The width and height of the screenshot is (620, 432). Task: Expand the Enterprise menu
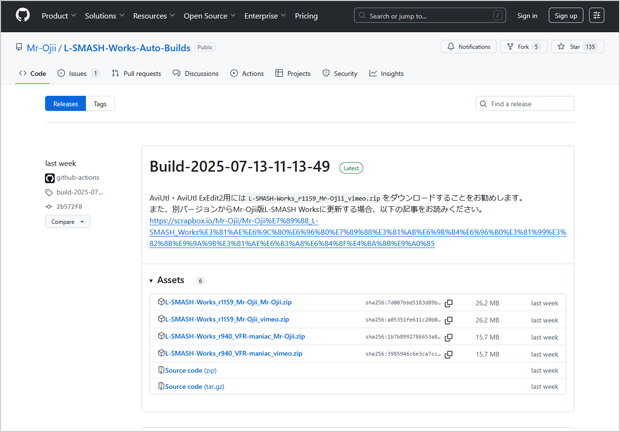pyautogui.click(x=265, y=16)
